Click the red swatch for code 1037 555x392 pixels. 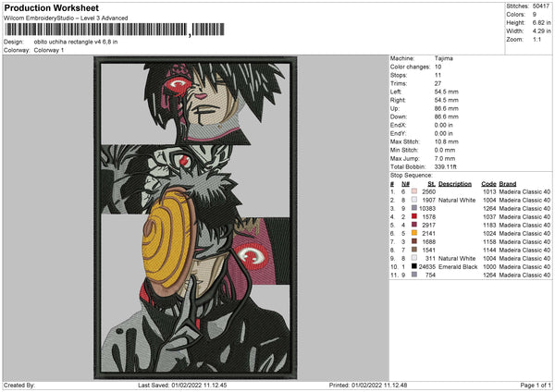click(x=414, y=216)
